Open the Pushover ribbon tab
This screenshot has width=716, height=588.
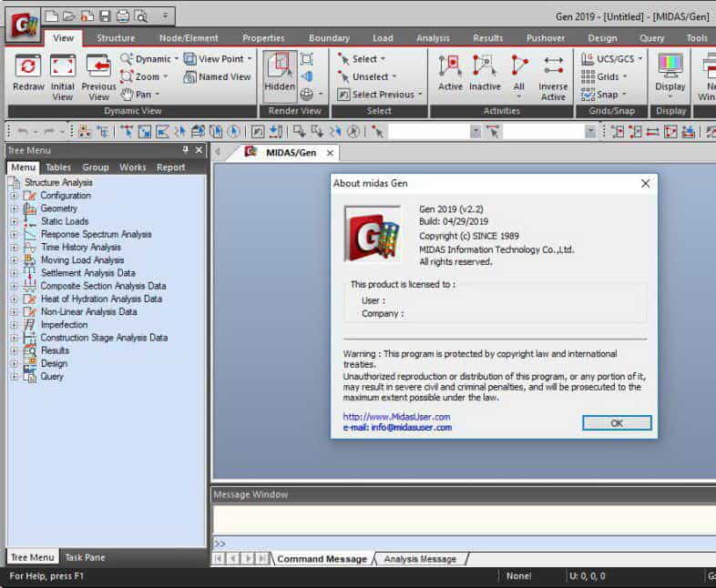(x=546, y=38)
